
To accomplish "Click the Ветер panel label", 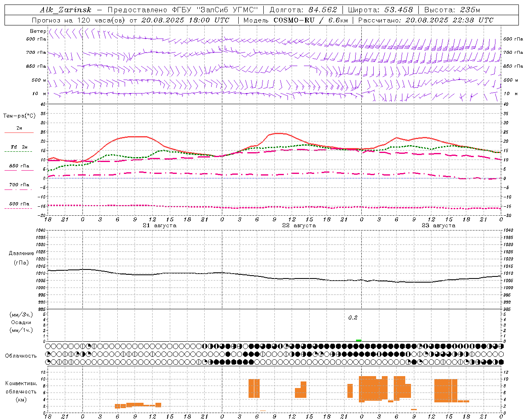I will [x=38, y=31].
